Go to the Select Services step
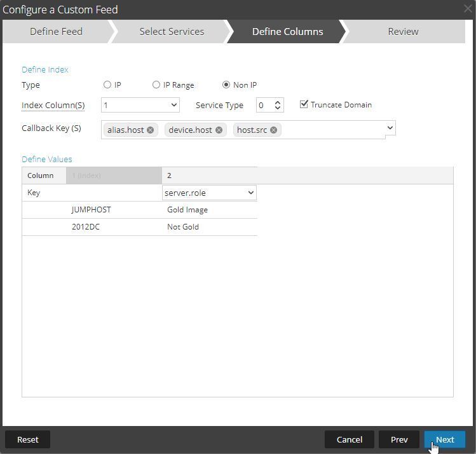The image size is (476, 454). (172, 31)
